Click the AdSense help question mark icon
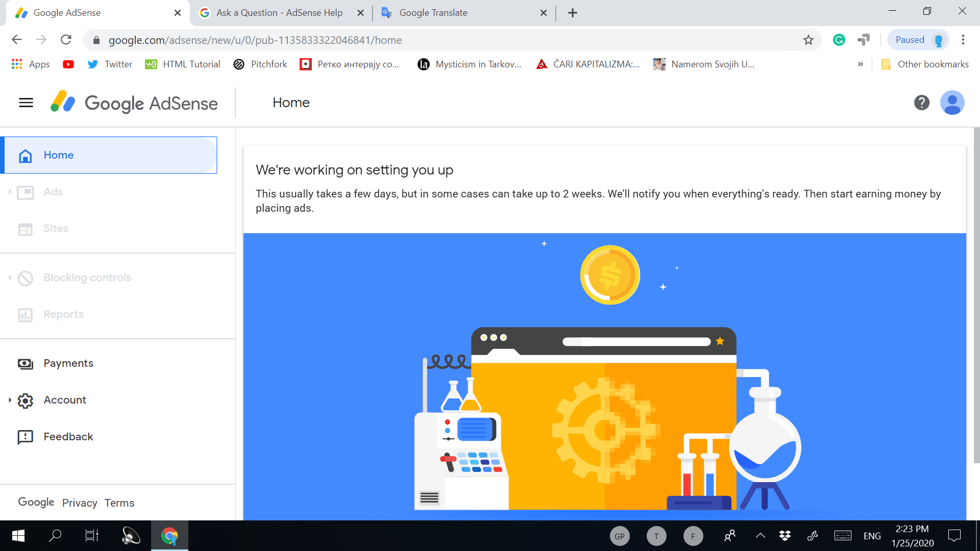The image size is (980, 551). (x=921, y=103)
